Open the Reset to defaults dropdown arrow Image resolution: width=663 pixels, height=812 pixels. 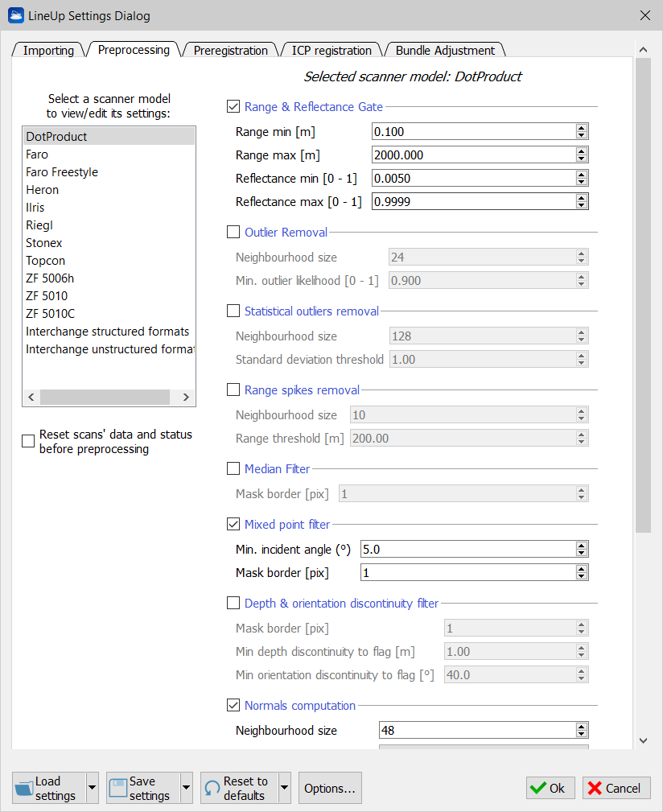(284, 789)
